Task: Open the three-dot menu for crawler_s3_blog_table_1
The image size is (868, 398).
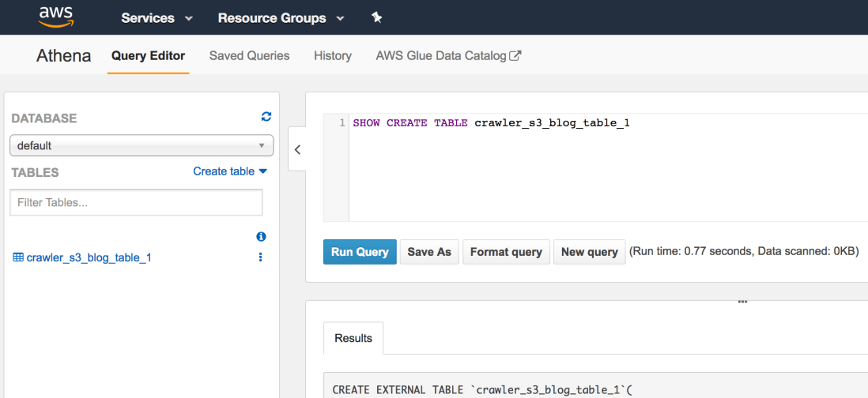Action: pyautogui.click(x=261, y=257)
